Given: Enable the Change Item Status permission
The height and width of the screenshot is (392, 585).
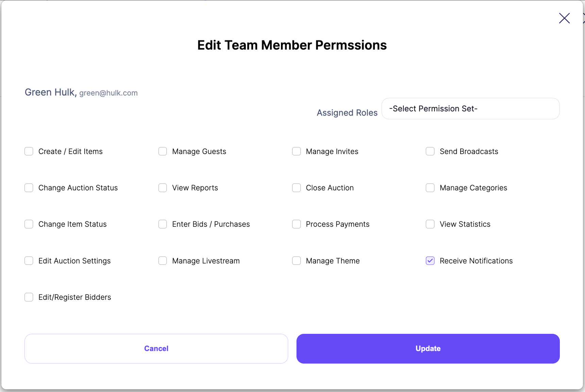Looking at the screenshot, I should [x=29, y=224].
